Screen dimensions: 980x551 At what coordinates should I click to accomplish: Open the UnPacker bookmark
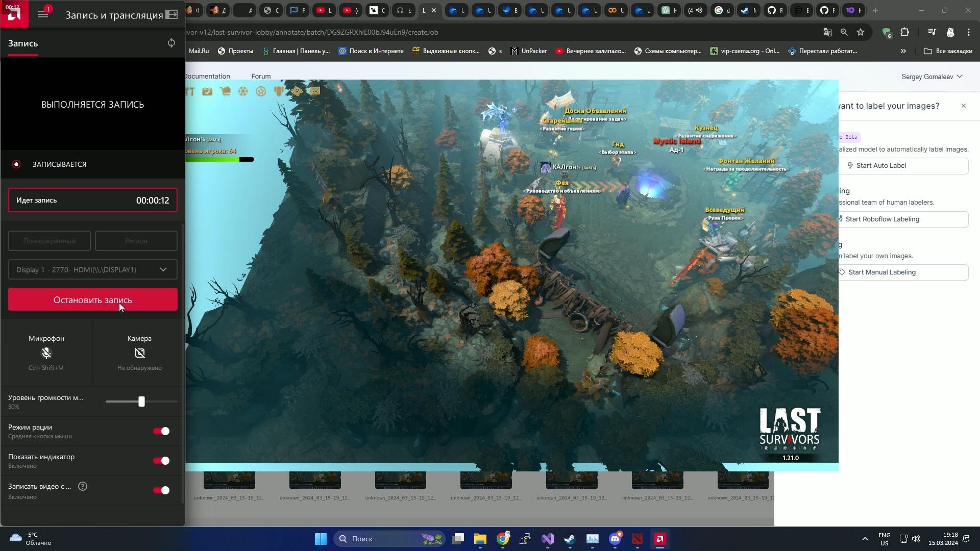[x=529, y=51]
